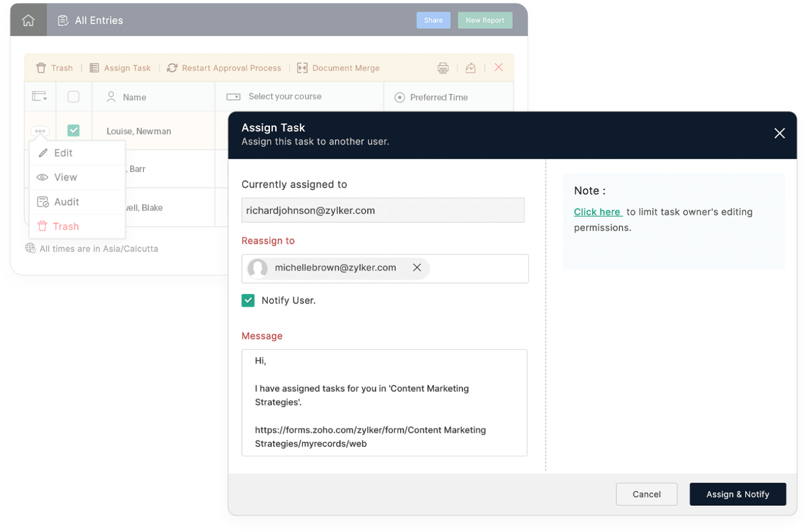Uncheck the Notify User checkbox
The height and width of the screenshot is (532, 807).
248,301
